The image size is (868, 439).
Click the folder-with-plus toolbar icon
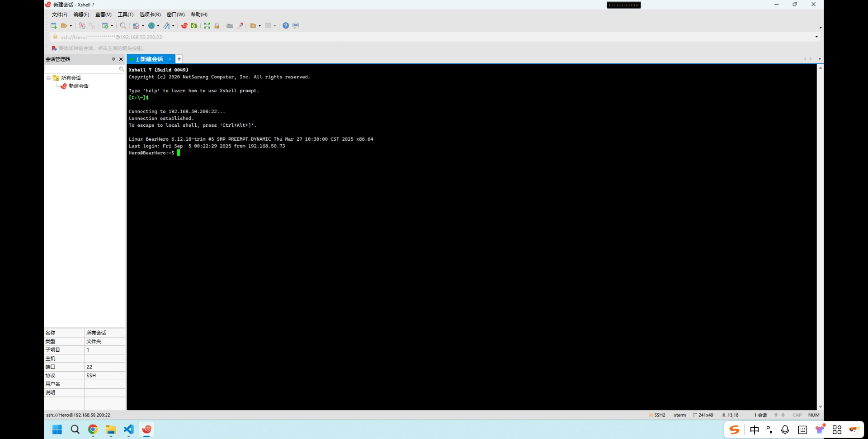(x=253, y=26)
